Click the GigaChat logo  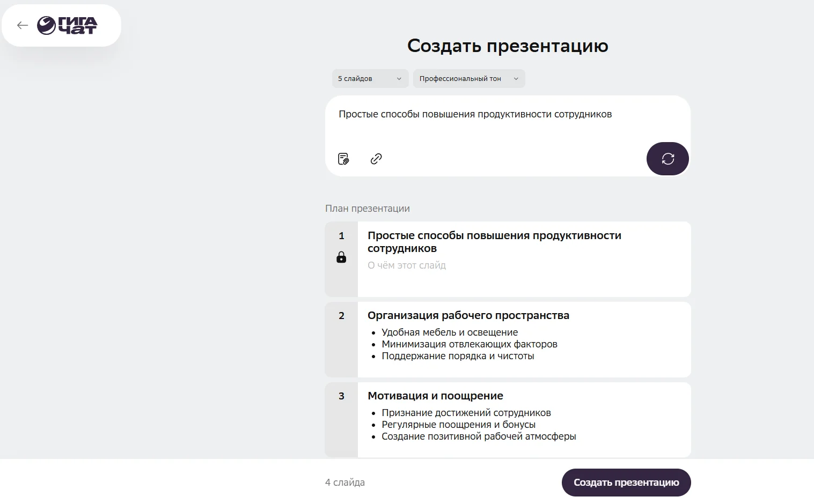67,25
